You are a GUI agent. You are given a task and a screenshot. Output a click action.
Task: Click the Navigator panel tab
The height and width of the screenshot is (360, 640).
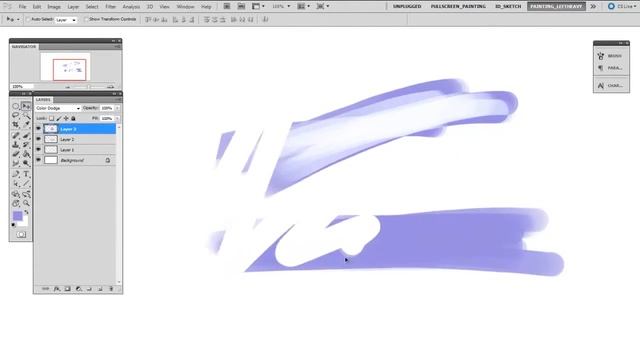(24, 47)
